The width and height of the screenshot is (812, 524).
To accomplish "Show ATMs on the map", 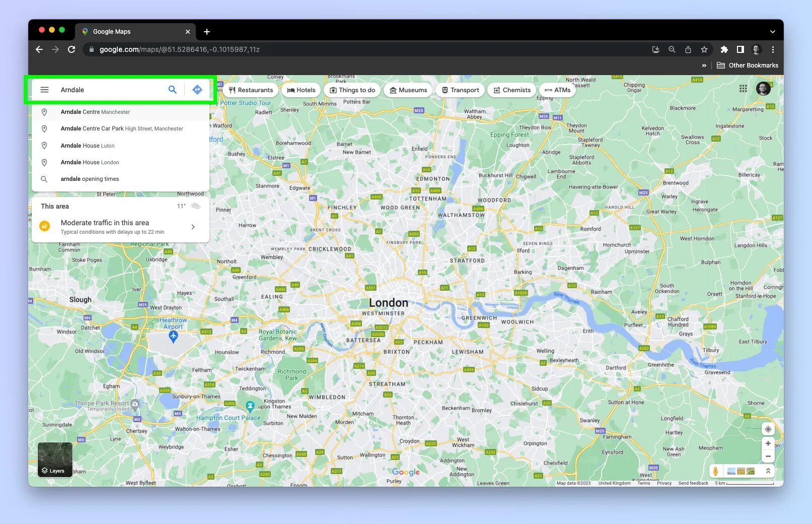I will coord(557,90).
